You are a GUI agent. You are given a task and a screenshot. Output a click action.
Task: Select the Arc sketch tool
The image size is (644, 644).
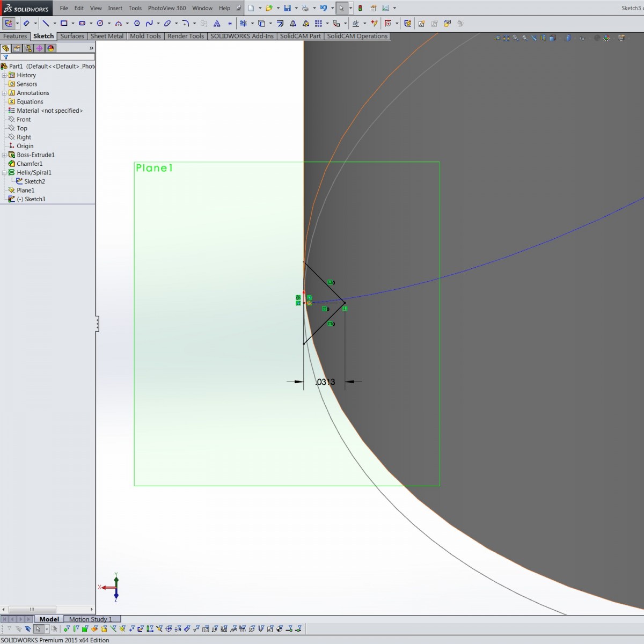pyautogui.click(x=118, y=23)
